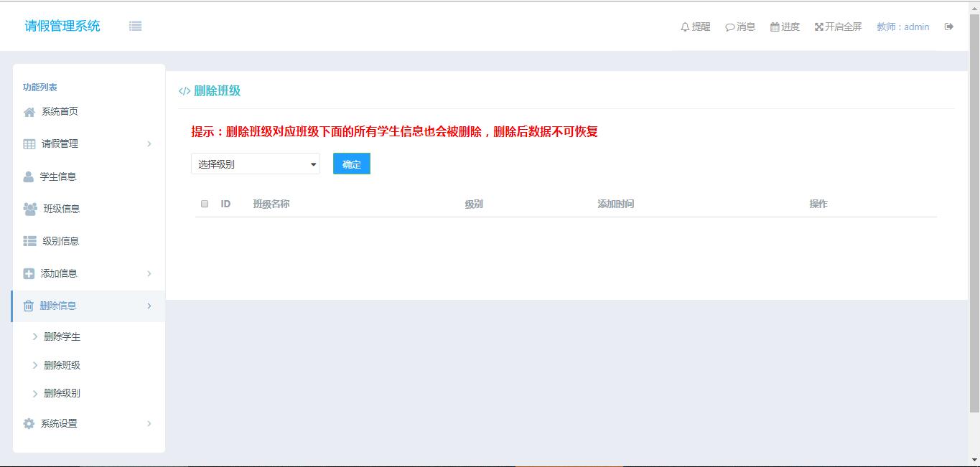Expand the 请假管理 chevron arrow
This screenshot has width=980, height=467.
click(x=149, y=143)
